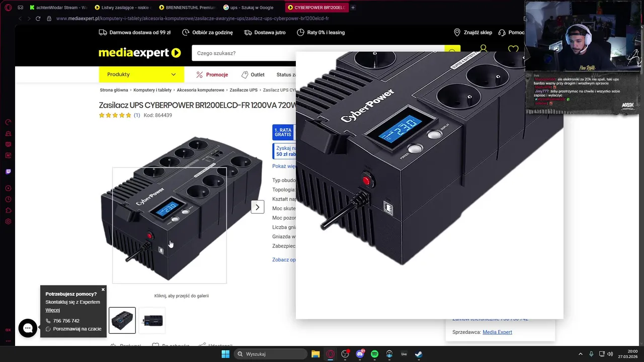This screenshot has width=644, height=362.
Task: Select the first product thumbnail
Action: [122, 320]
